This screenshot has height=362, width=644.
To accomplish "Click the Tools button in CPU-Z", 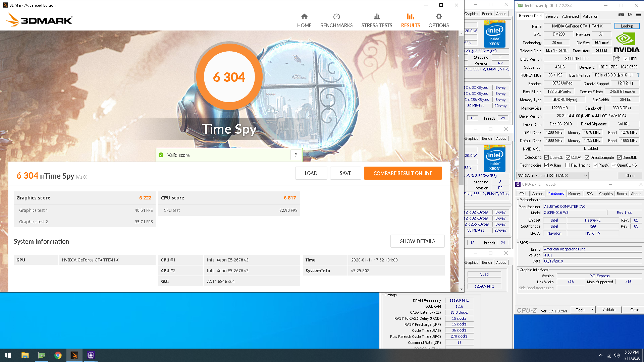I will (580, 310).
